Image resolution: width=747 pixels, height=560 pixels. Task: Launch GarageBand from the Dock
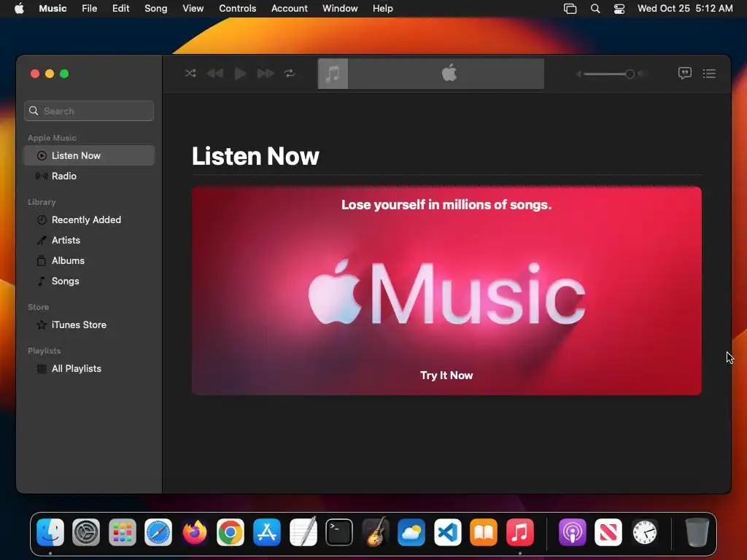point(376,532)
